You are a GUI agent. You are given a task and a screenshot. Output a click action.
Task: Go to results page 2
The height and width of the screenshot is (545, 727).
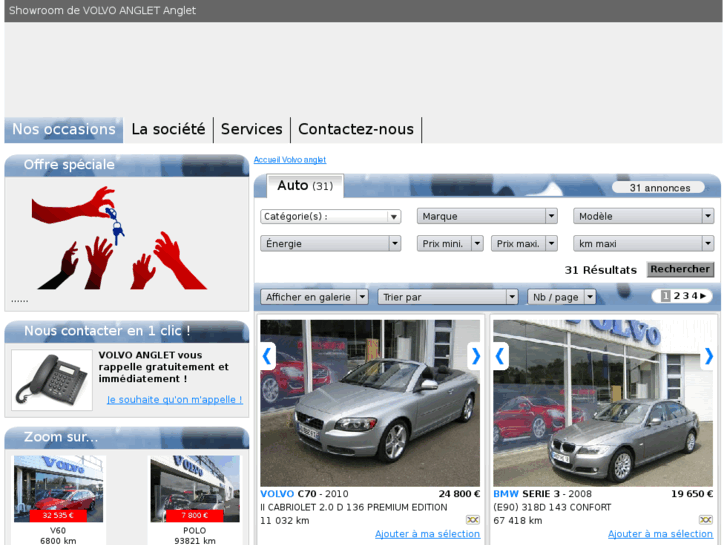[677, 296]
